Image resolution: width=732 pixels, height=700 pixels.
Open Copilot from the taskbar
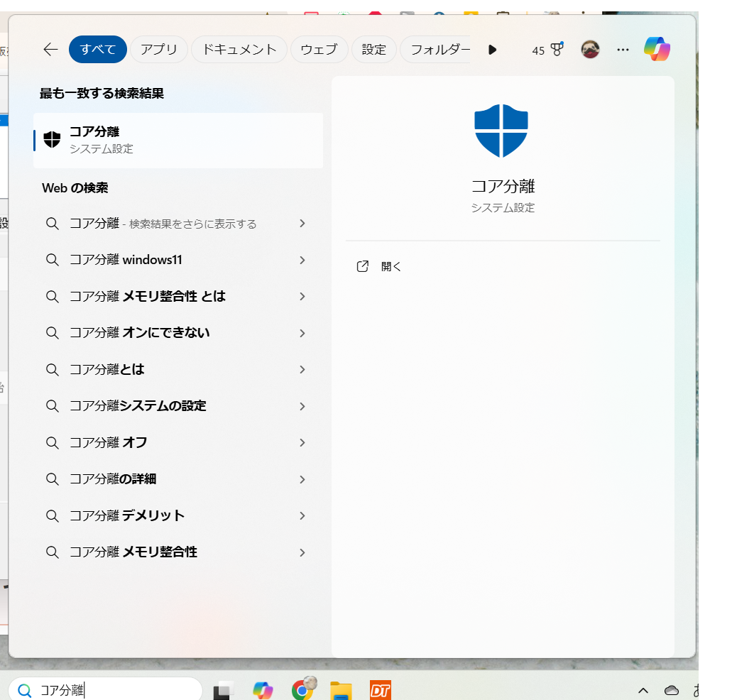263,690
